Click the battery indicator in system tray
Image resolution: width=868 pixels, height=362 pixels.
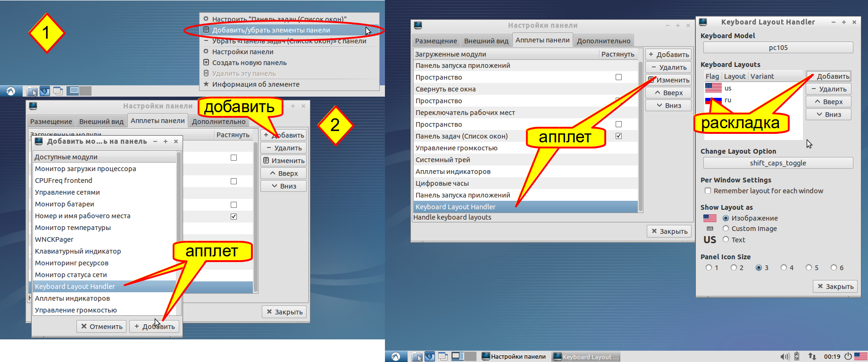[797, 356]
